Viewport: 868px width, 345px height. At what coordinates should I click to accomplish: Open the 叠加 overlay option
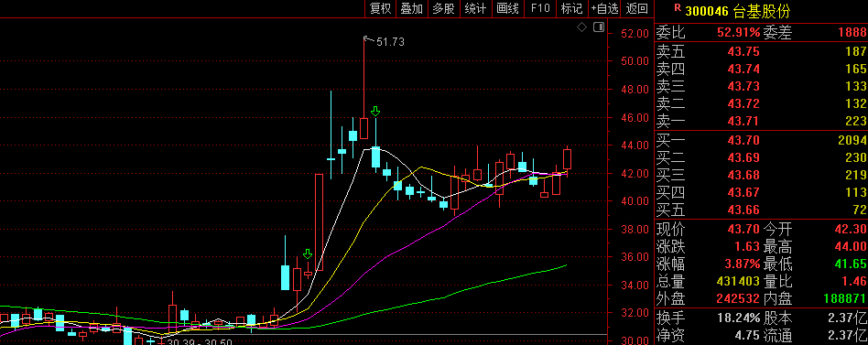pos(412,8)
